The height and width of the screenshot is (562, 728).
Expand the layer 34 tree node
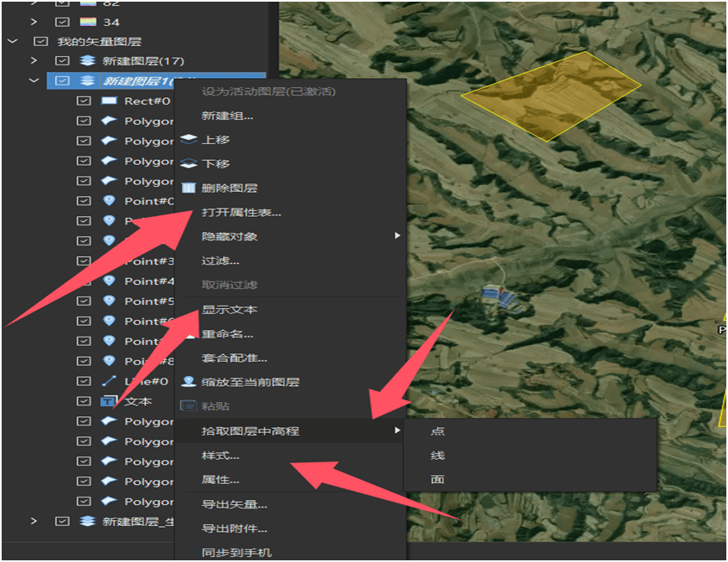(x=34, y=22)
